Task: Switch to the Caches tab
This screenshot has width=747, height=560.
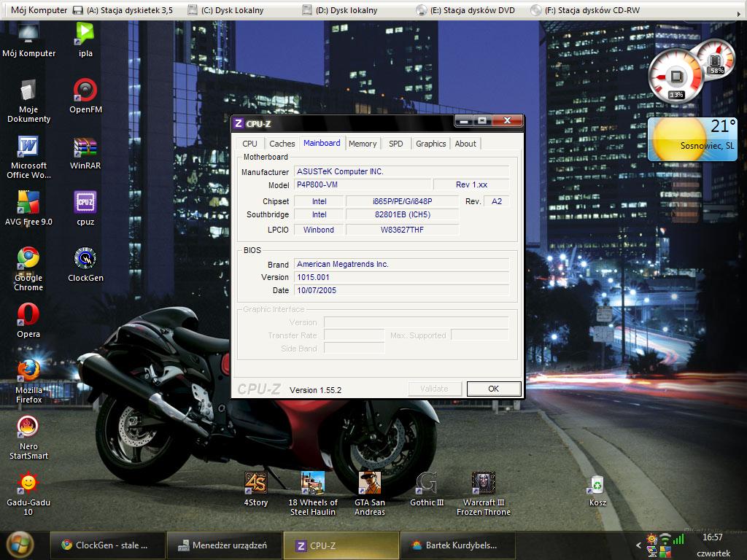Action: coord(282,144)
